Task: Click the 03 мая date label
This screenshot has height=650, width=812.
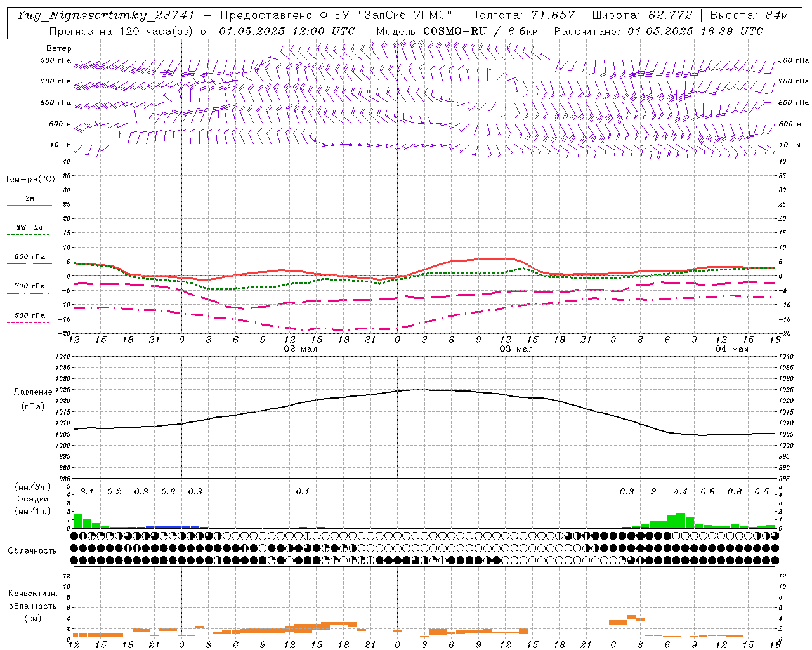Action: point(516,349)
